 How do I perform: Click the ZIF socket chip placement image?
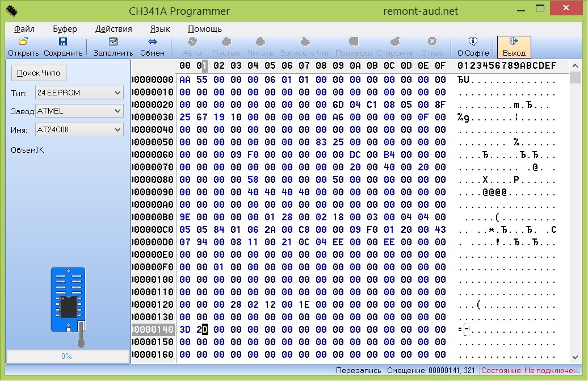click(69, 301)
